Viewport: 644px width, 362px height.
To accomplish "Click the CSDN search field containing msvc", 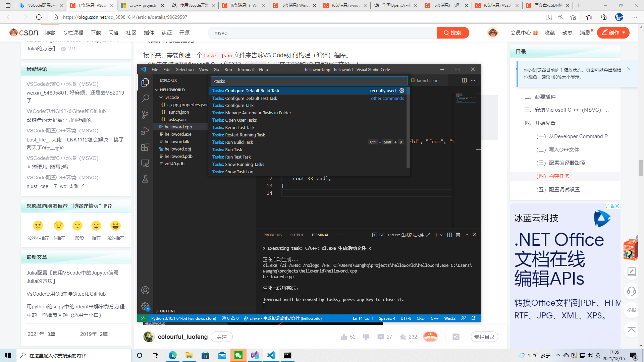I will pyautogui.click(x=322, y=33).
